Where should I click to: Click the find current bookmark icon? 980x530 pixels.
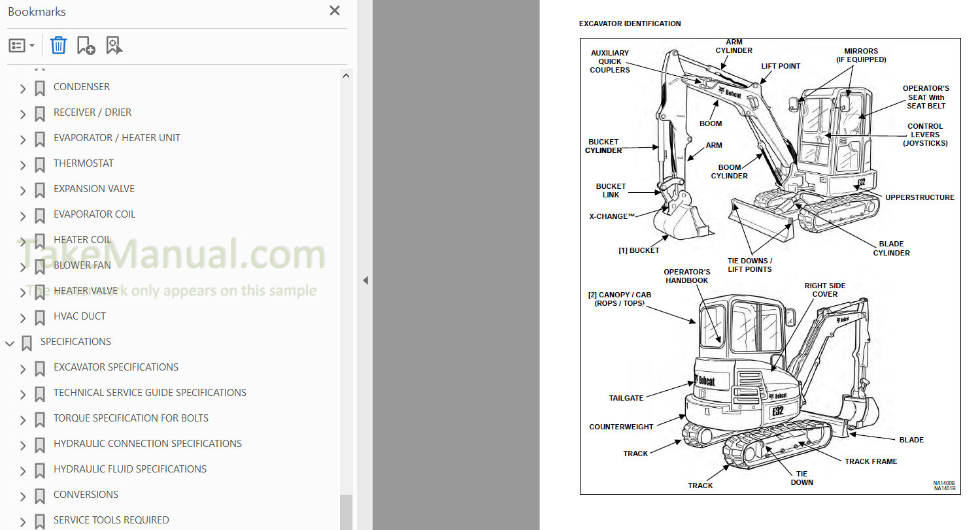click(114, 45)
